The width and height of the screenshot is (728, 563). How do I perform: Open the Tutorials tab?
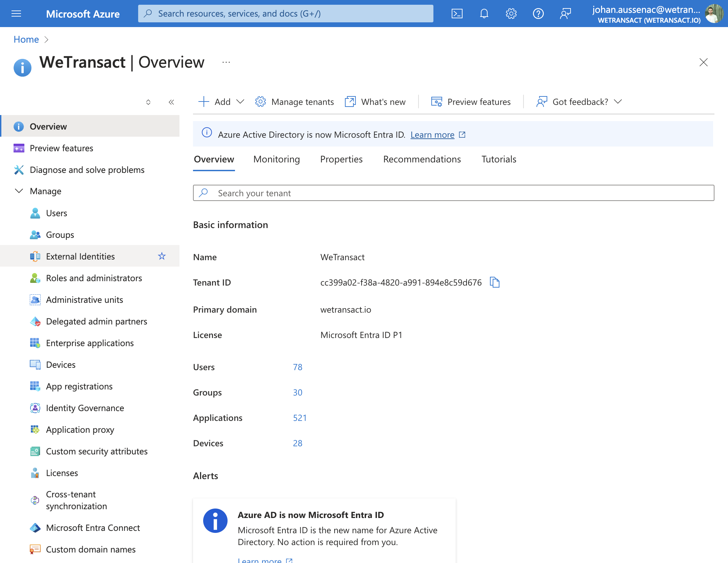499,159
